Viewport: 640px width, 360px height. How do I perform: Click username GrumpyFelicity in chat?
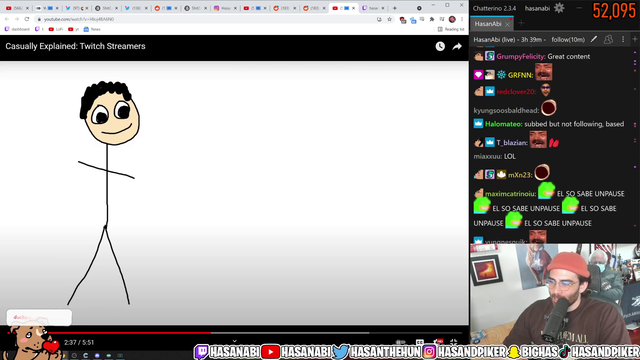pos(520,57)
